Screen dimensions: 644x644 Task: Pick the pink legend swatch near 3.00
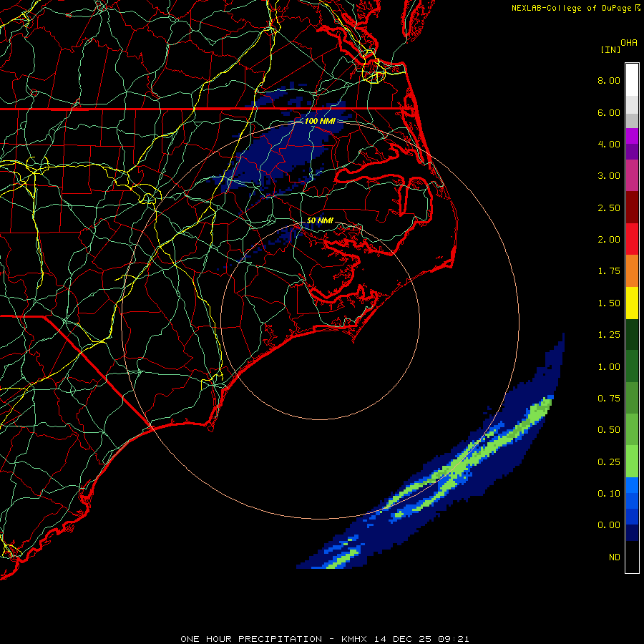click(x=632, y=176)
